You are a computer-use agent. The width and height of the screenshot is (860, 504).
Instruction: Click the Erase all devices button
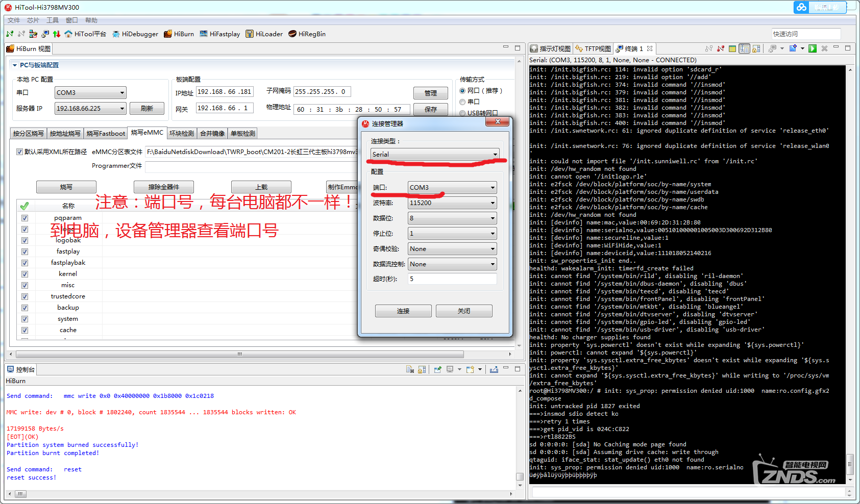click(x=164, y=187)
